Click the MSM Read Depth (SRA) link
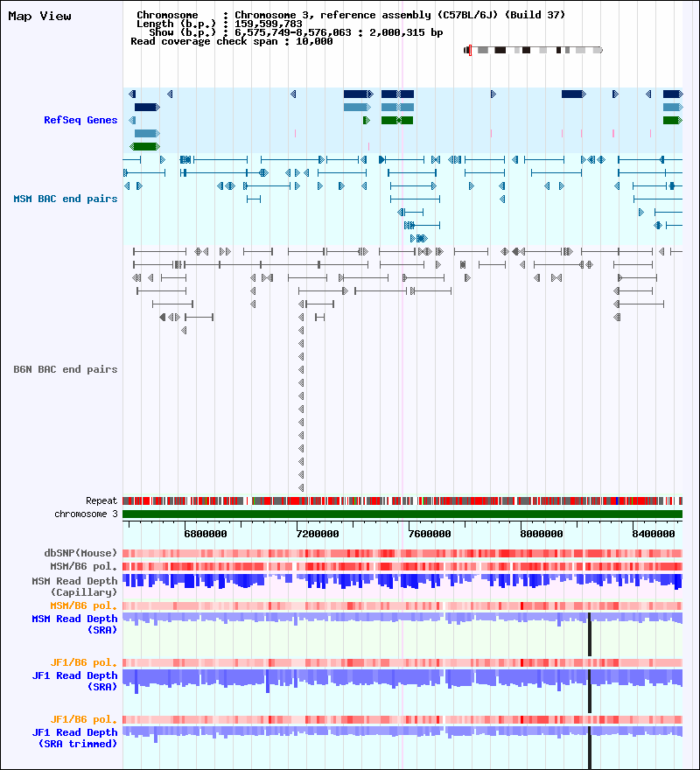This screenshot has width=700, height=770. pyautogui.click(x=74, y=624)
